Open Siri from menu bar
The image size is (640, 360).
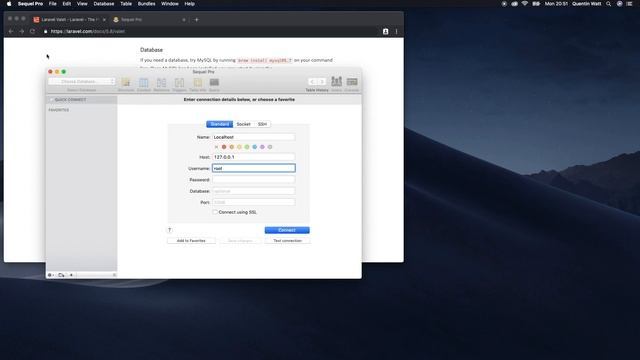point(619,4)
